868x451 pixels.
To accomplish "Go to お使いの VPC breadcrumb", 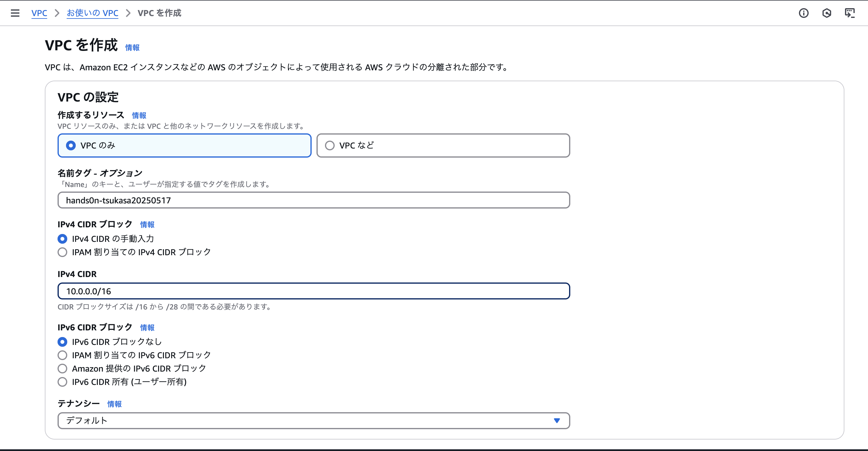I will click(x=92, y=13).
